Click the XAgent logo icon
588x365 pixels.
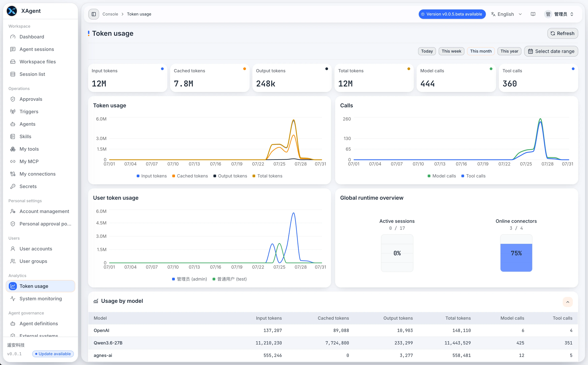coord(12,11)
